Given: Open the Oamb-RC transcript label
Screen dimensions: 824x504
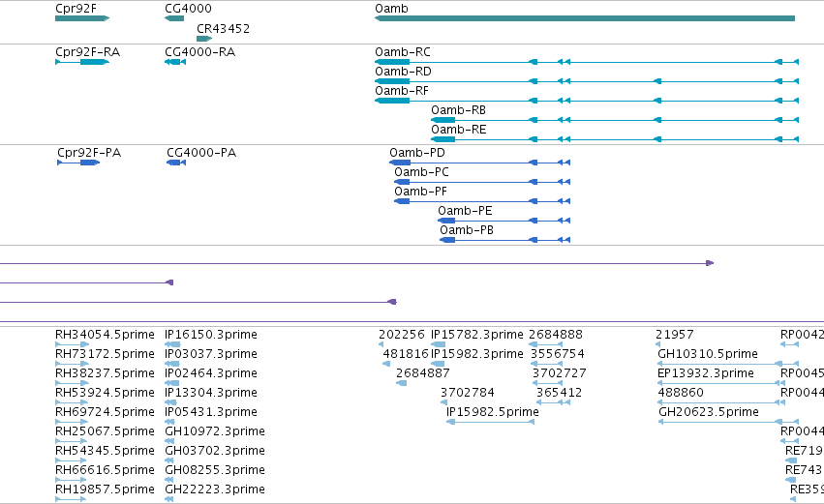Looking at the screenshot, I should 403,52.
